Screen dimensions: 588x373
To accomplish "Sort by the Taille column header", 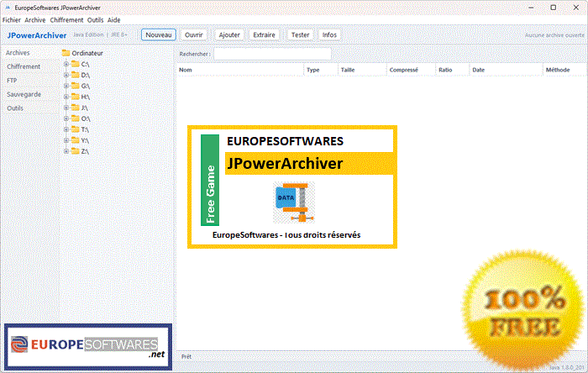I will coord(362,70).
